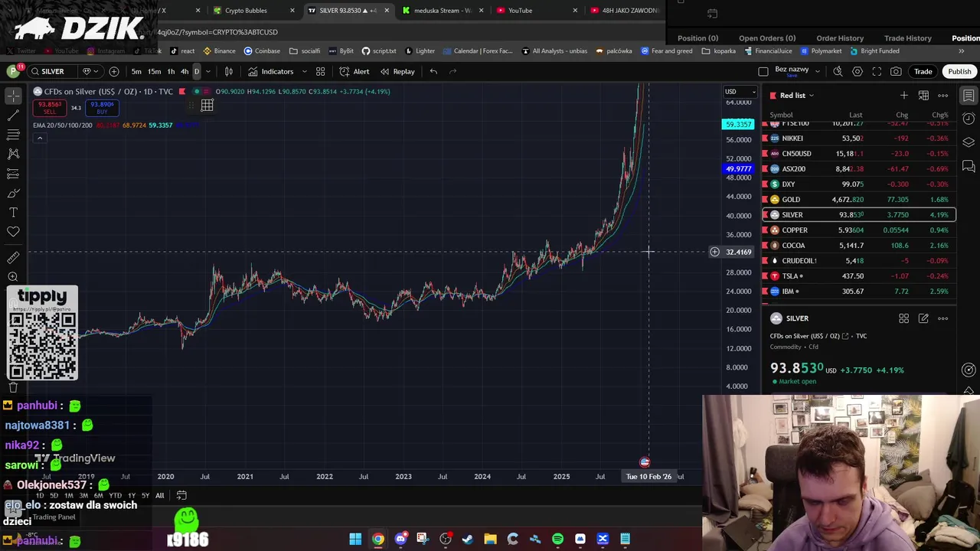
Task: Add a symbol to the Red list watchlist
Action: (x=904, y=96)
